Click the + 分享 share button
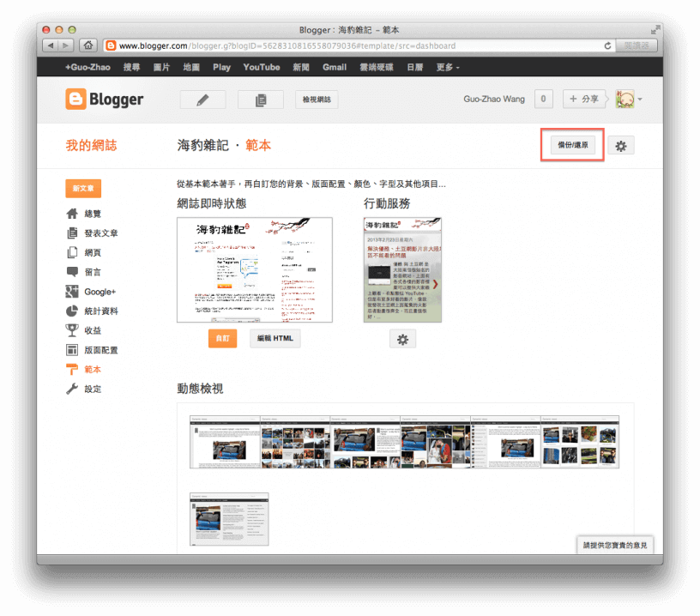 (x=584, y=100)
